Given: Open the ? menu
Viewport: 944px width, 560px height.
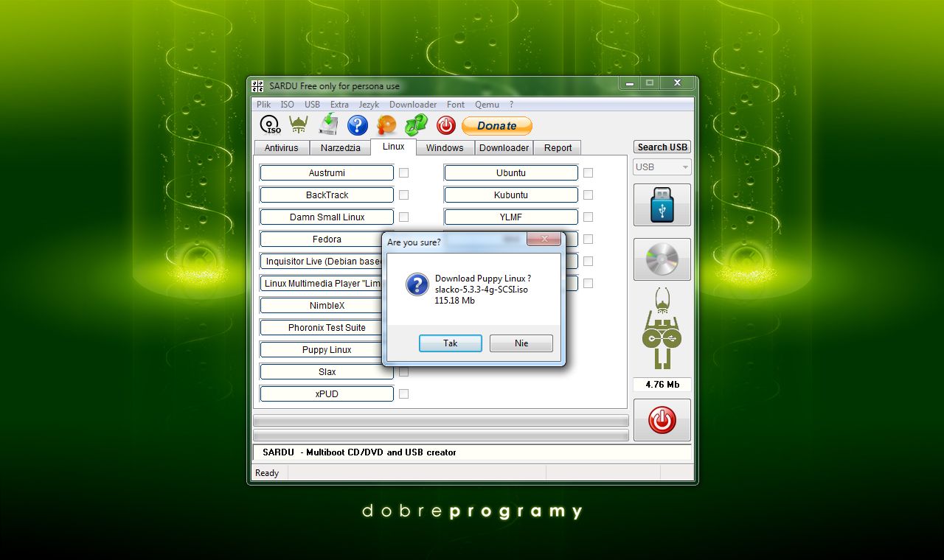Looking at the screenshot, I should (x=511, y=105).
